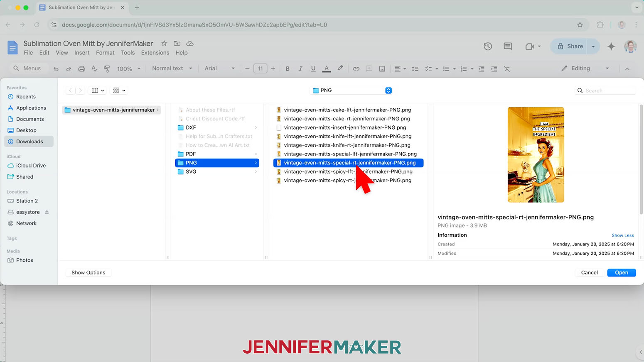Open the checklist dropdown
644x362 pixels.
click(432, 69)
